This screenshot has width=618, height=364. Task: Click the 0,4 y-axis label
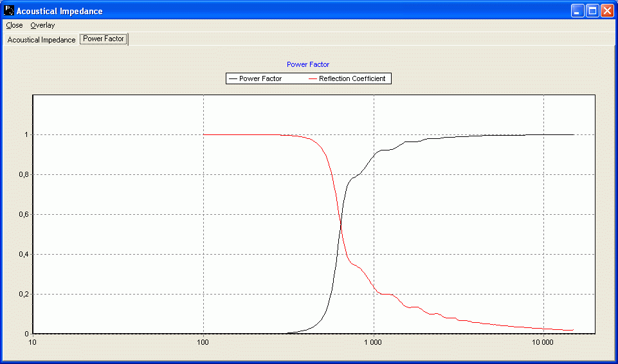[x=24, y=254]
